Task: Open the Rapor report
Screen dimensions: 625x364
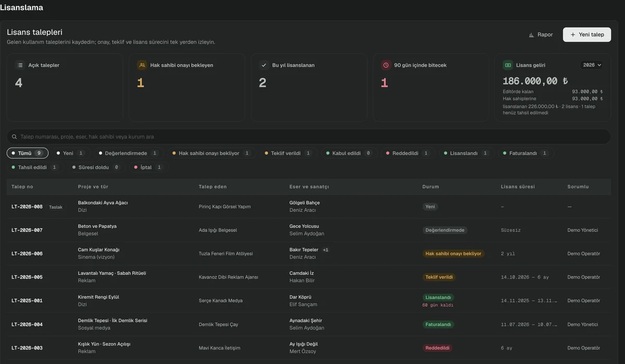Action: 541,35
